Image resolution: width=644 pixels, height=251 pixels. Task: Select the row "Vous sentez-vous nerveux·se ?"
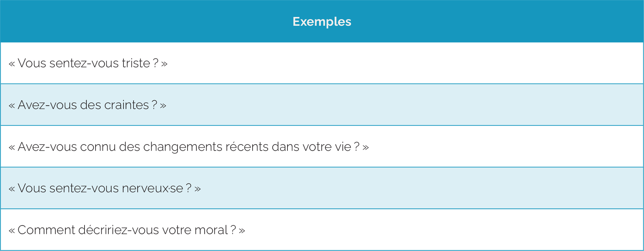click(x=322, y=188)
